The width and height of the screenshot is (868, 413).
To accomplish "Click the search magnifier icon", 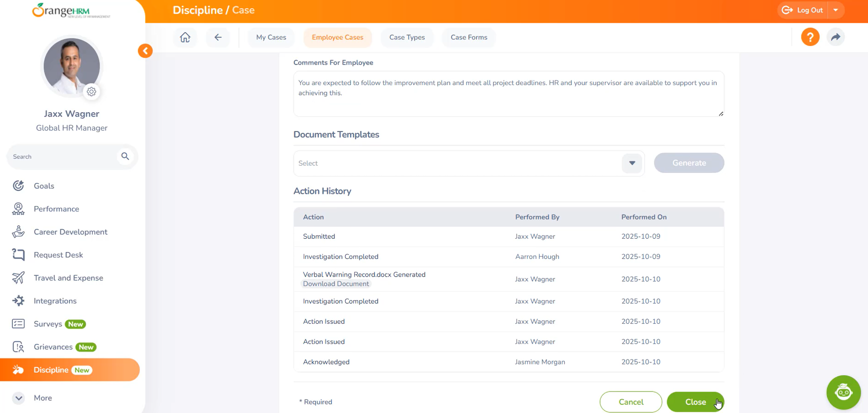I will pos(125,156).
